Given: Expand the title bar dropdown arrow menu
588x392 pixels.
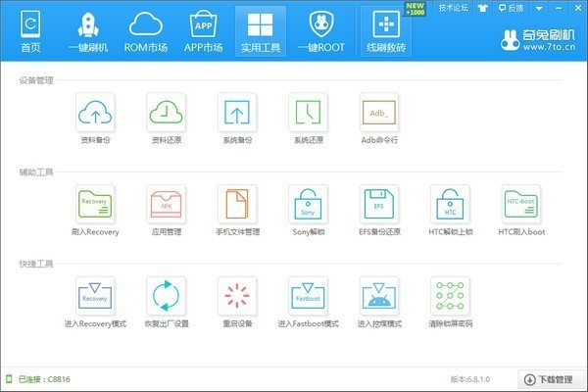Looking at the screenshot, I should pyautogui.click(x=539, y=8).
